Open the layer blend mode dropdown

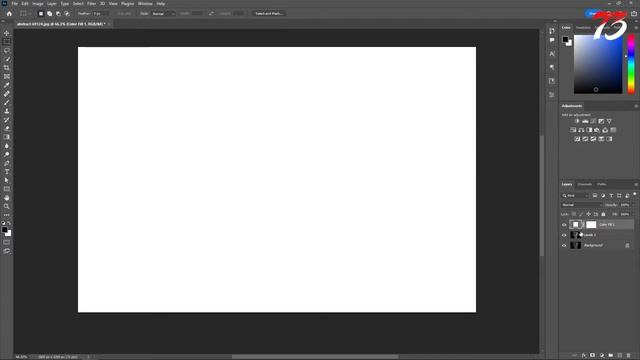click(x=582, y=205)
